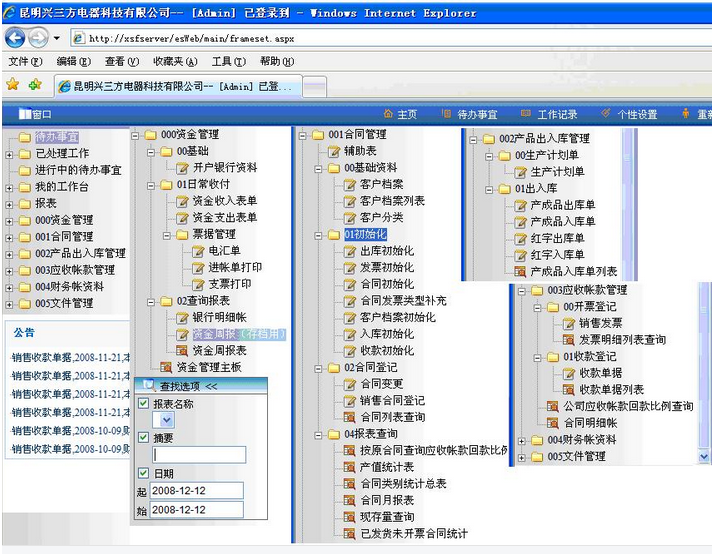Image resolution: width=714 pixels, height=554 pixels.
Task: Open the 生产计划单 form icon
Action: [x=520, y=172]
